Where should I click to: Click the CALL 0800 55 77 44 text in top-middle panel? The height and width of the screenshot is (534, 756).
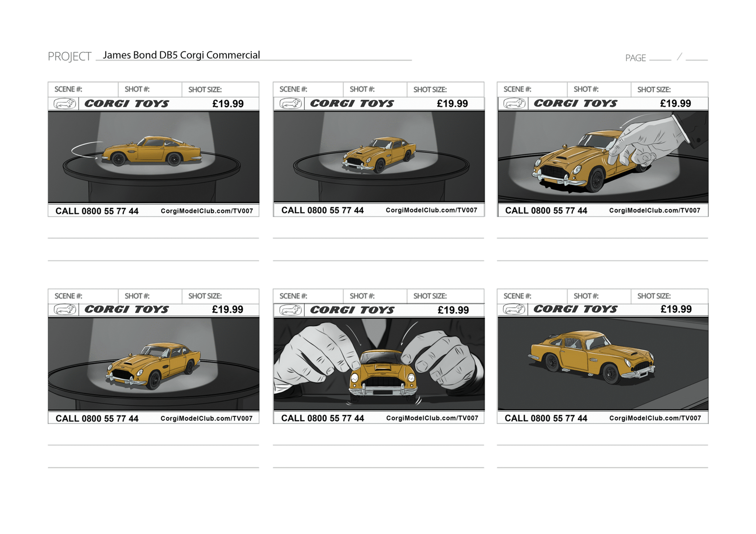click(x=322, y=211)
